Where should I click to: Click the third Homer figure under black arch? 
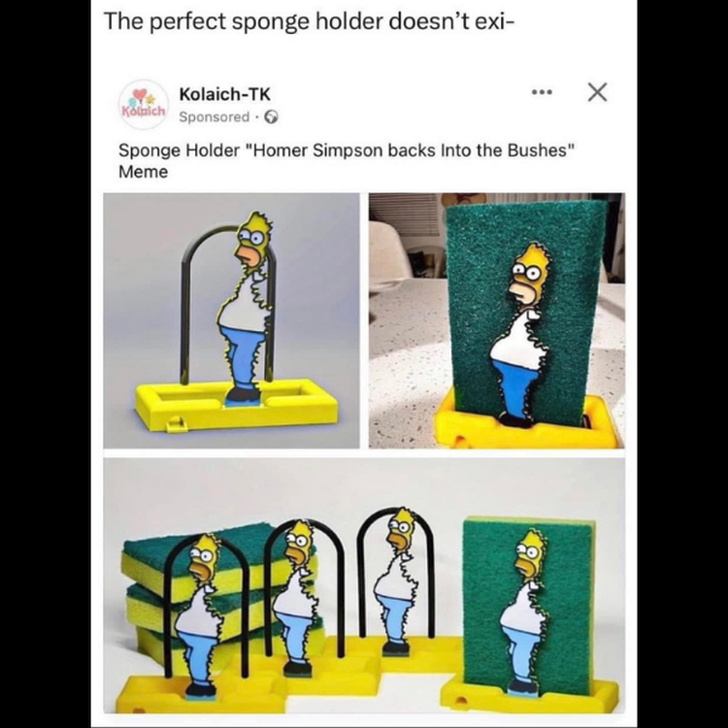click(x=398, y=581)
